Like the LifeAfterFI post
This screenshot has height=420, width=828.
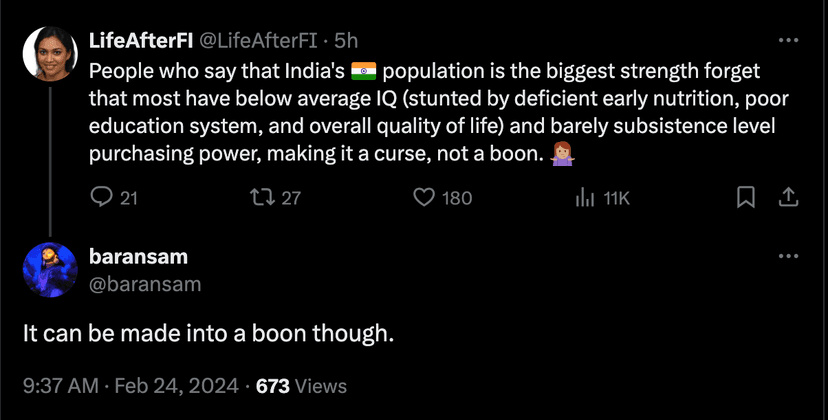[423, 198]
